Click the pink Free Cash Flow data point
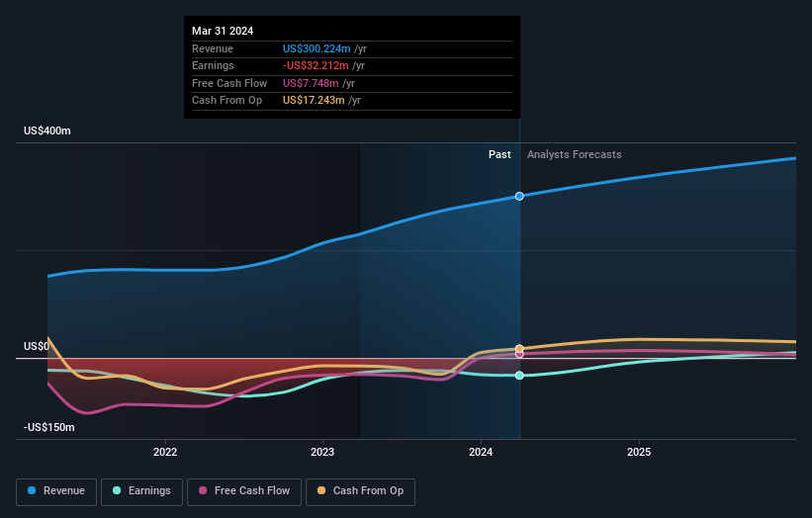The width and height of the screenshot is (812, 518). [x=519, y=355]
